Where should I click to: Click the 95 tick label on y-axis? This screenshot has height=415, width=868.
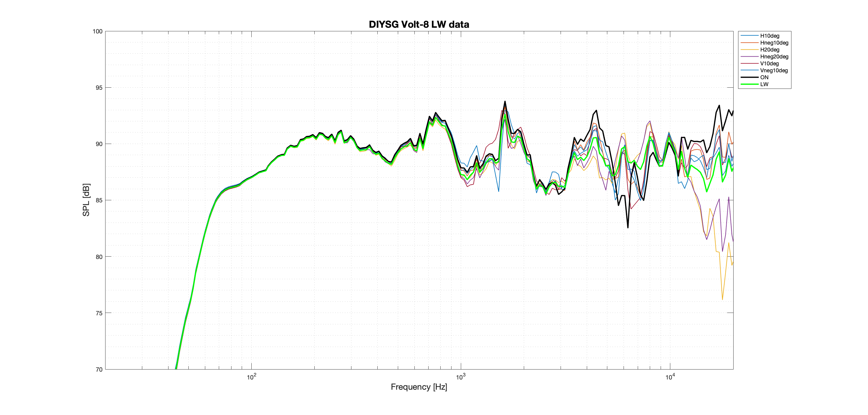[x=99, y=88]
